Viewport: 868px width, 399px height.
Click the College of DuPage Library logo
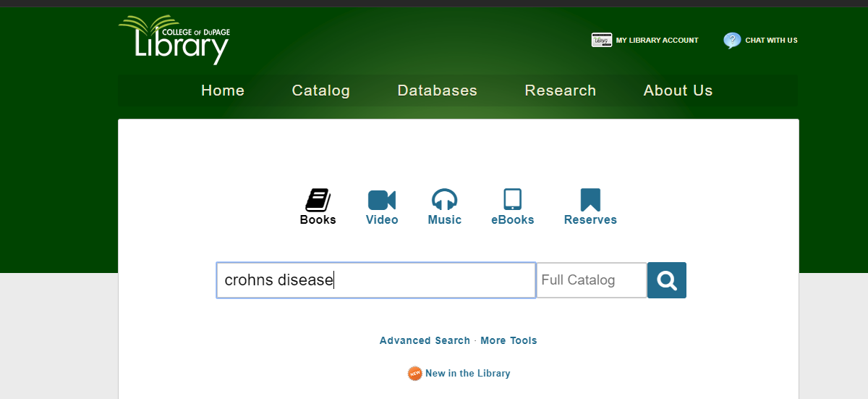click(x=174, y=40)
